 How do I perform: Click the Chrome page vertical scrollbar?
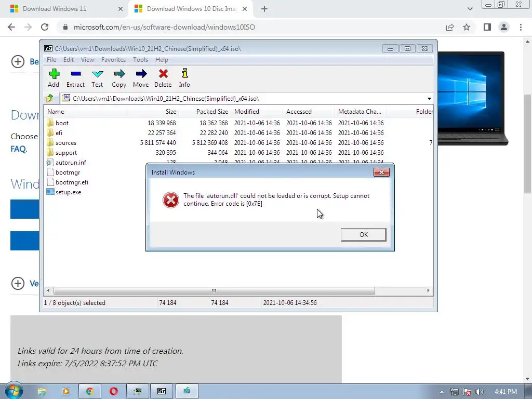tap(528, 143)
